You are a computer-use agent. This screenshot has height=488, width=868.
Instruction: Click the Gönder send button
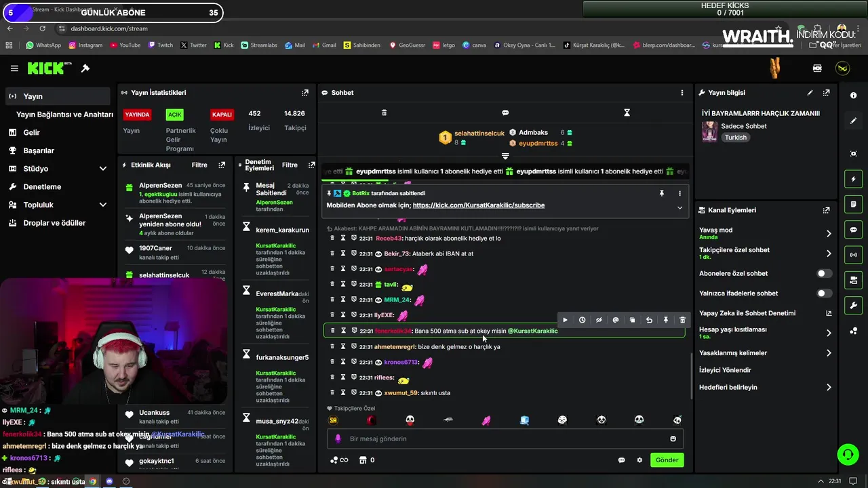tap(667, 460)
